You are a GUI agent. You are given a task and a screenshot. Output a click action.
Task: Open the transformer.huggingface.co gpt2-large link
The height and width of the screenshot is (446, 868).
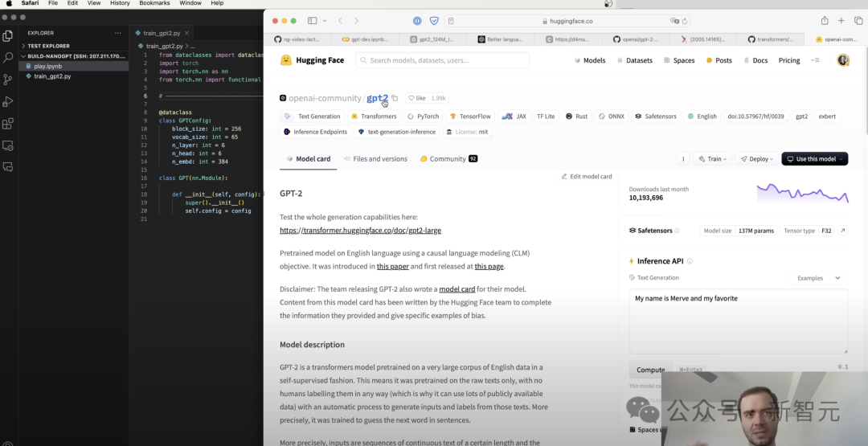[360, 230]
